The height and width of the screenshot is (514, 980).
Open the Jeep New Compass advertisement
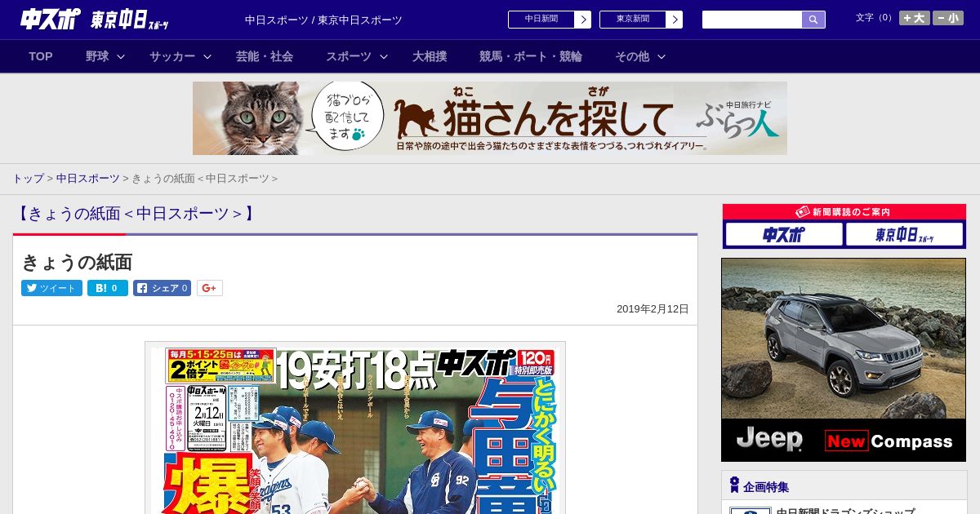(844, 360)
